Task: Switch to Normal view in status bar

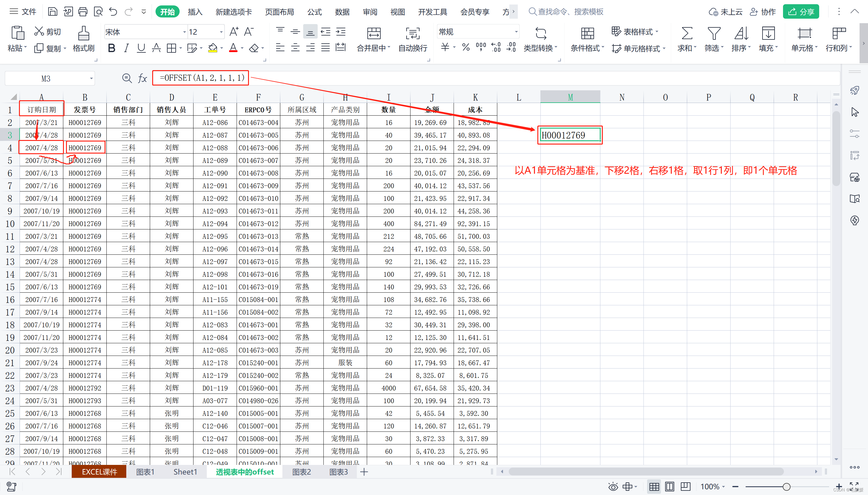Action: 654,487
